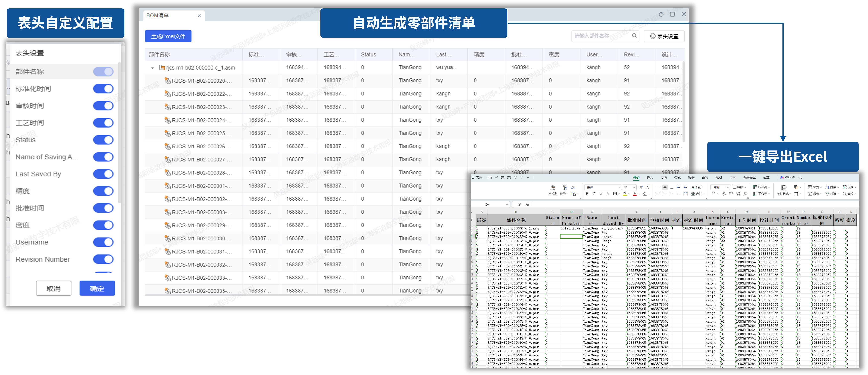Click the fx insert function icon
This screenshot has width=868, height=375.
point(527,205)
